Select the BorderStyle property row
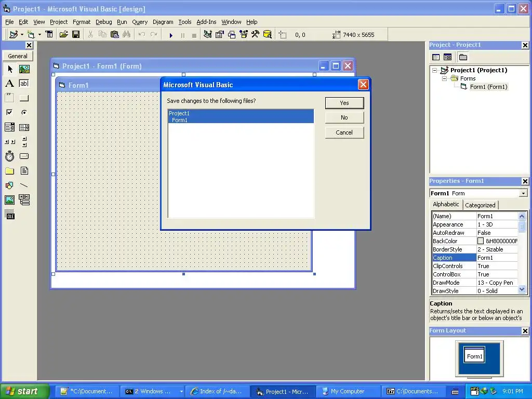Screen dimensions: 532x399 pos(475,249)
